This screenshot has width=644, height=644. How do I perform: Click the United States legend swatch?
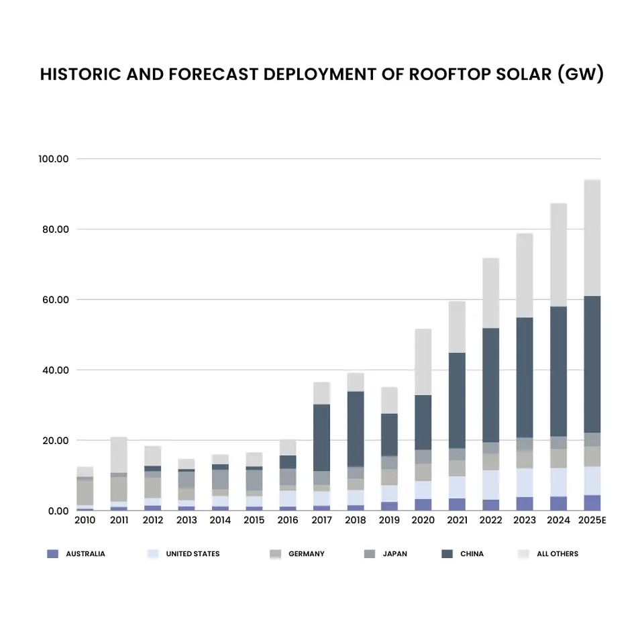point(153,554)
